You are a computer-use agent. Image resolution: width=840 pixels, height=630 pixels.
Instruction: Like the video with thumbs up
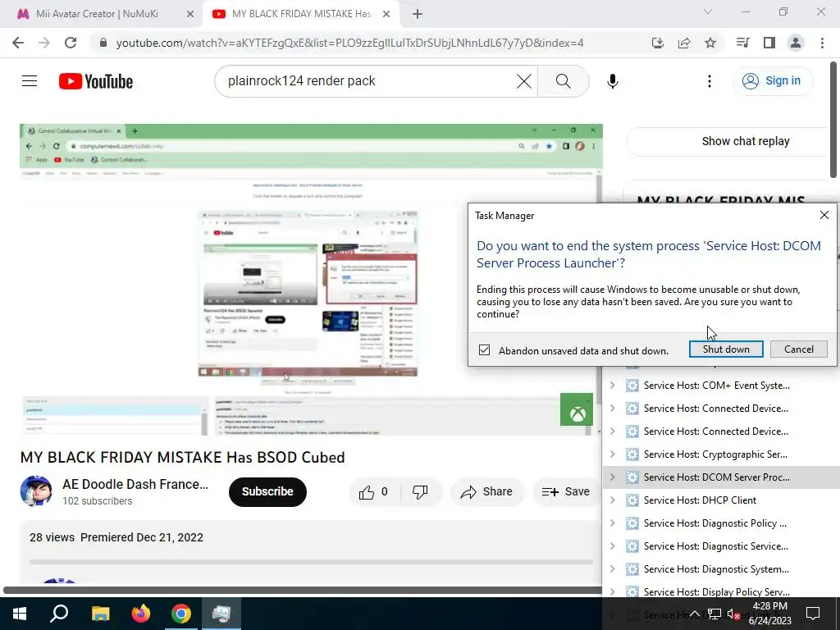374,492
